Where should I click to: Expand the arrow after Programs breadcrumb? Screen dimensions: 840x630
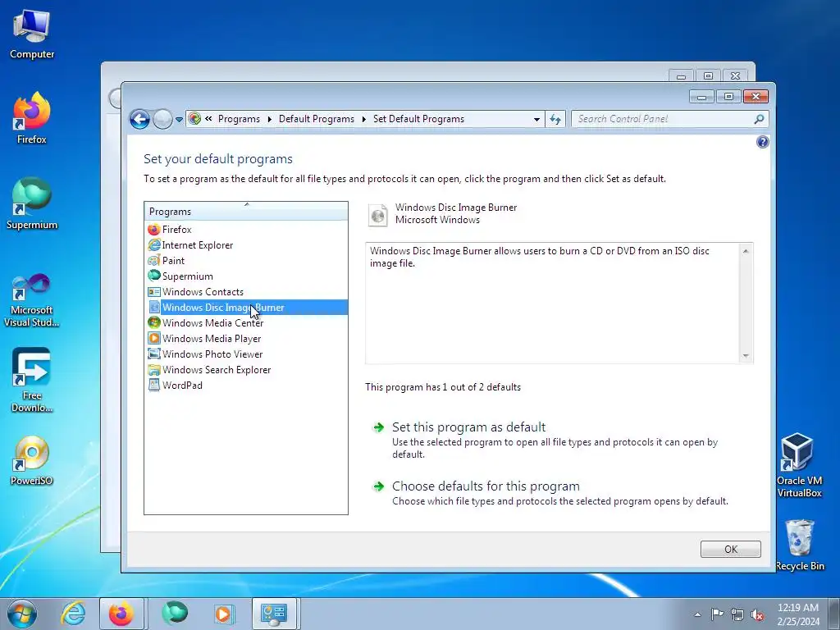(x=269, y=119)
